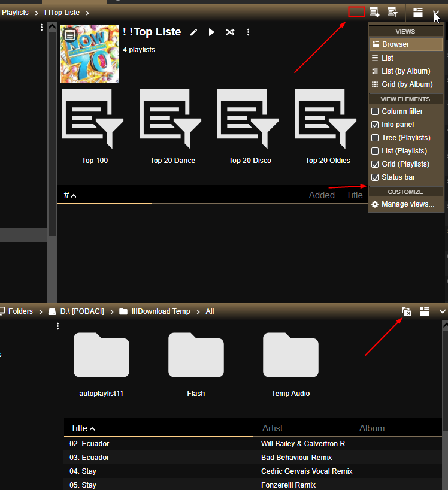
Task: Click the new playlist icon with plus
Action: click(374, 12)
